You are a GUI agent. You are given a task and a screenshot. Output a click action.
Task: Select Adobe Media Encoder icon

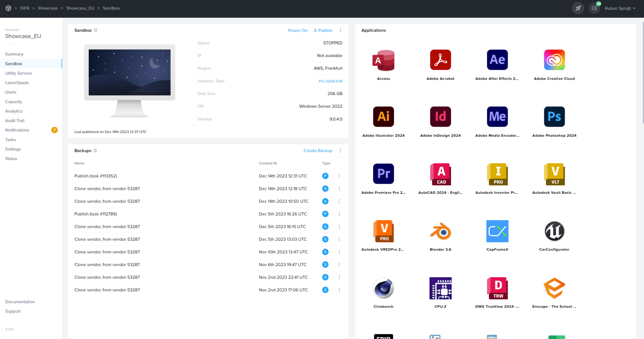coord(497,117)
